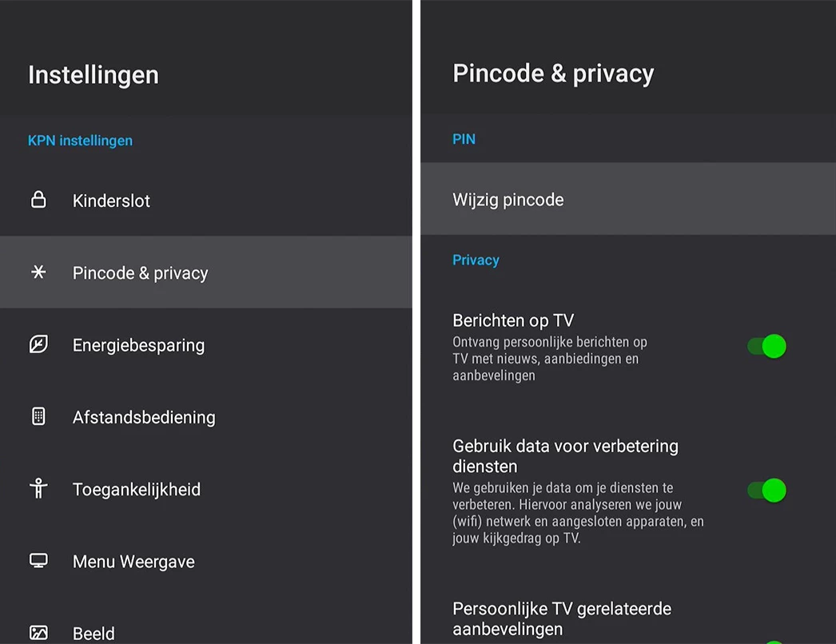The height and width of the screenshot is (644, 836).
Task: Open Energiebesparing settings
Action: click(x=138, y=345)
